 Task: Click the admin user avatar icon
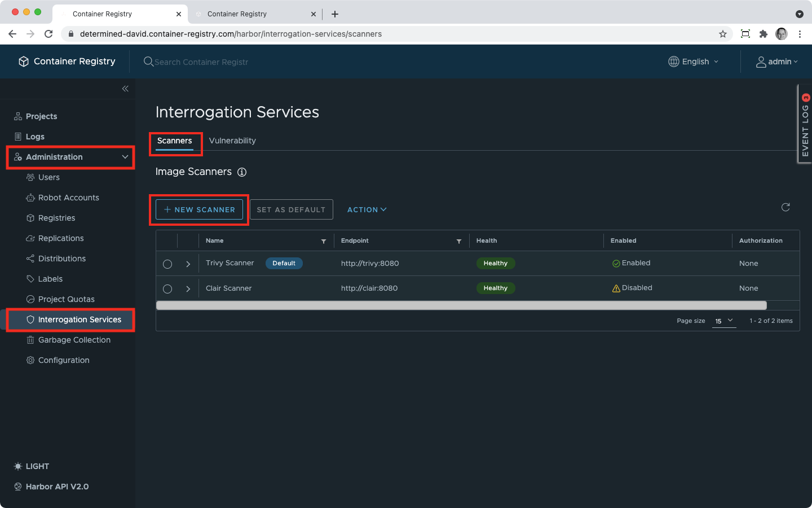click(x=761, y=62)
